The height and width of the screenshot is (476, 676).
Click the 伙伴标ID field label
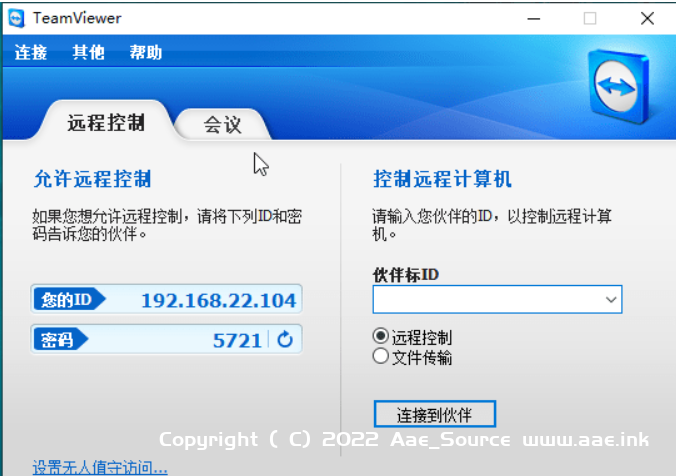406,275
